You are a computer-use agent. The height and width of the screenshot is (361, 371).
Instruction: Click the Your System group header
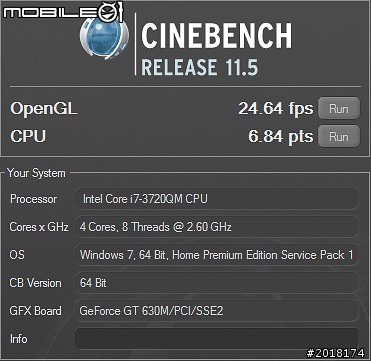coord(36,173)
